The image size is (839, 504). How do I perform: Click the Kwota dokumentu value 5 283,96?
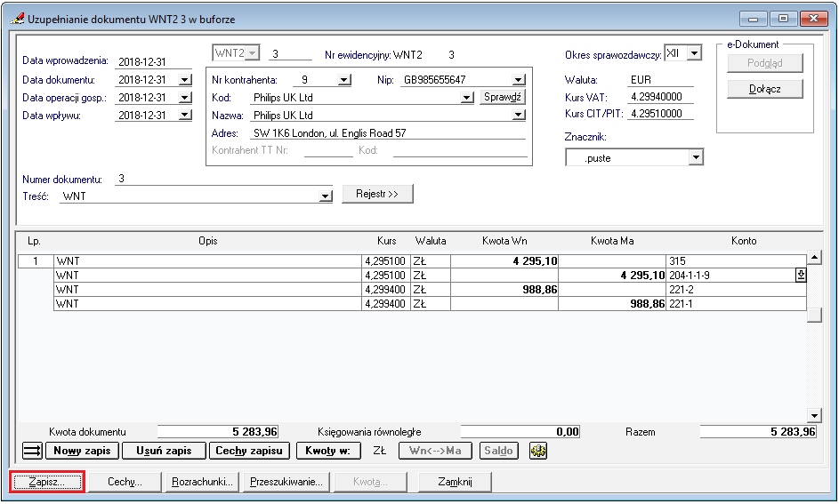point(218,431)
